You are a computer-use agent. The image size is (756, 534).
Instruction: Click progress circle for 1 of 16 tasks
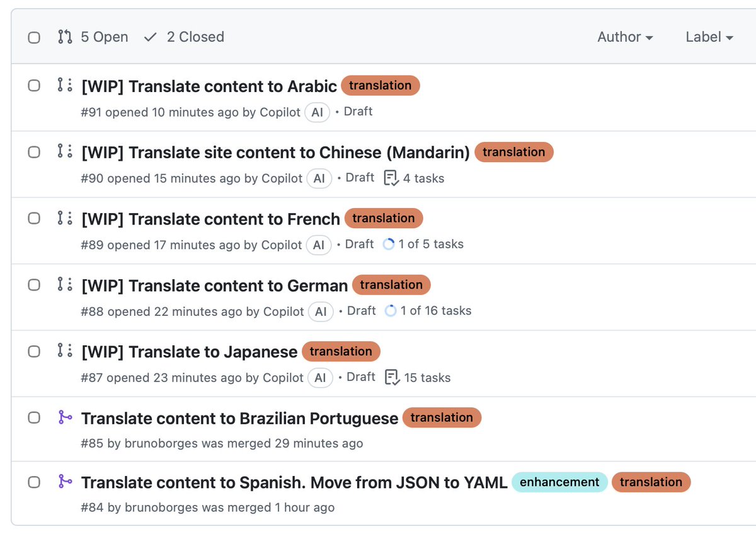tap(391, 311)
